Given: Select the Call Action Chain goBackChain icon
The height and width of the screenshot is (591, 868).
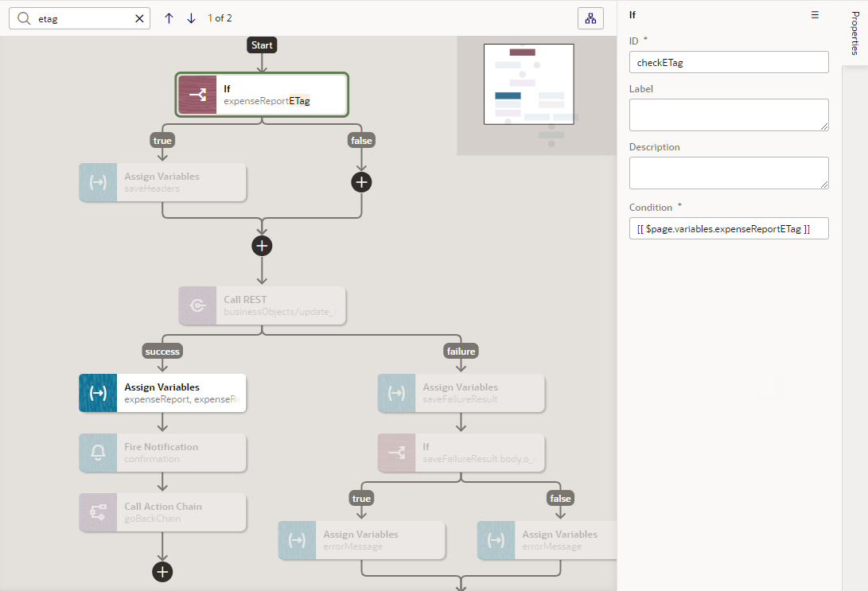Looking at the screenshot, I should pyautogui.click(x=97, y=512).
